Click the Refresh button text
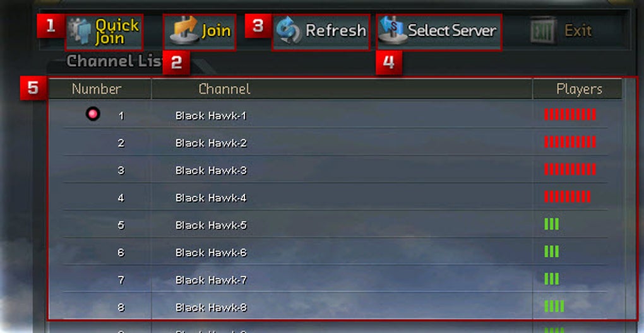Screen dimensions: 644x333 [336, 31]
